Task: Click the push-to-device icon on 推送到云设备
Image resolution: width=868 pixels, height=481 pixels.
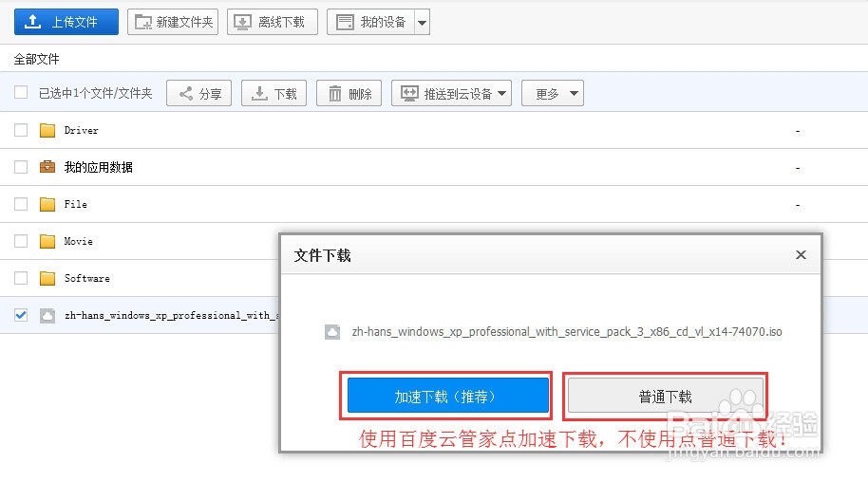Action: [409, 93]
